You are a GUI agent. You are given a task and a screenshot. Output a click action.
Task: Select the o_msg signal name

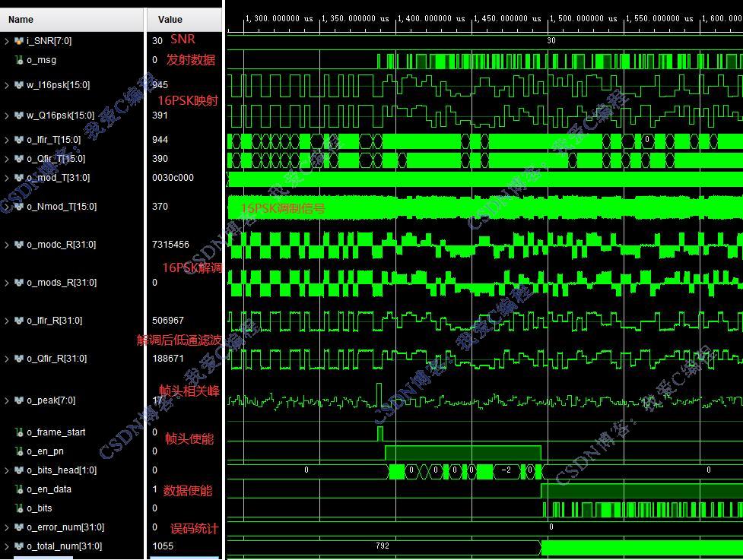pyautogui.click(x=42, y=60)
